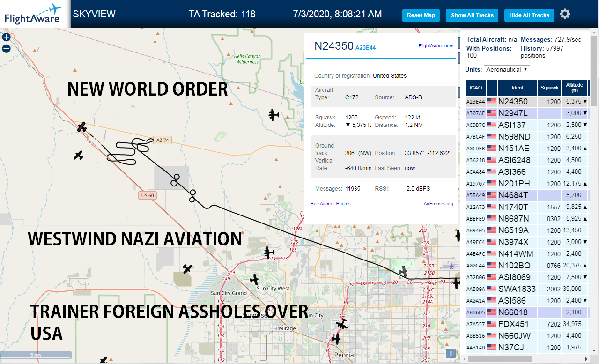The height and width of the screenshot is (364, 599).
Task: Select the N6519A aircraft row
Action: (x=527, y=230)
